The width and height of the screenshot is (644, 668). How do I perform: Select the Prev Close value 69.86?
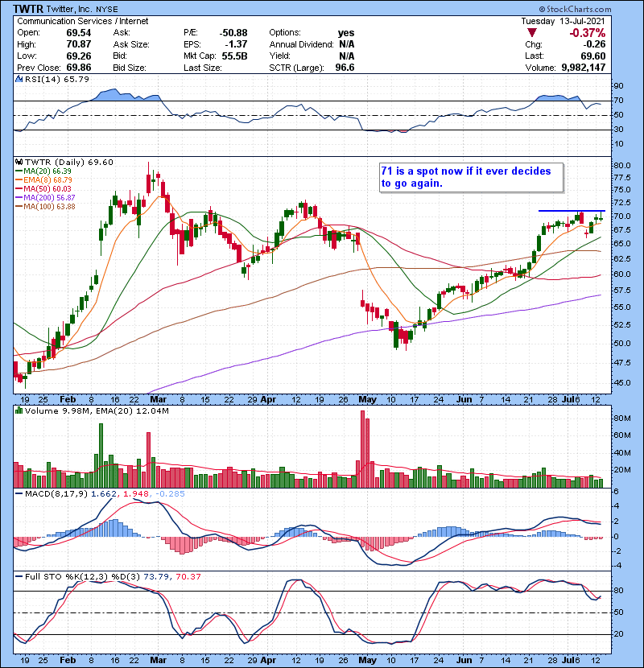tap(78, 68)
